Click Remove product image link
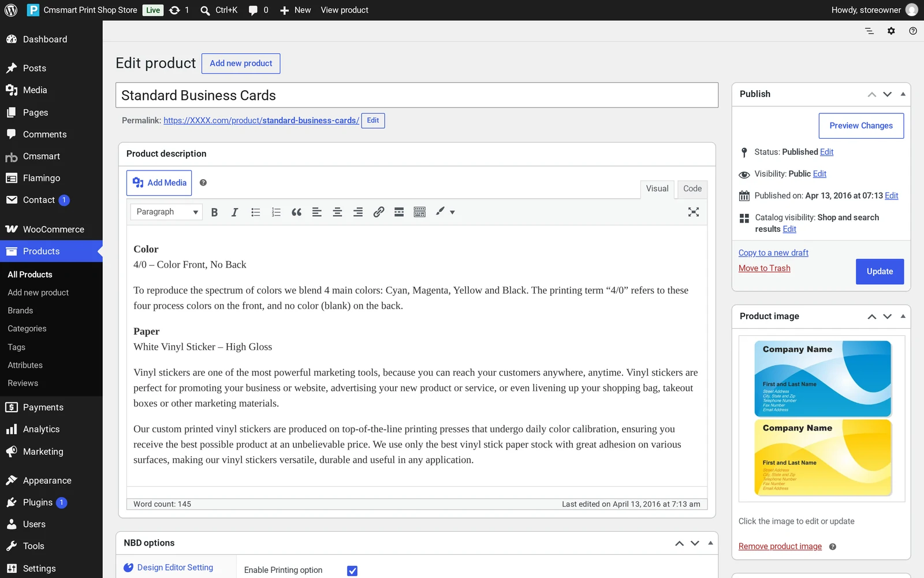This screenshot has height=578, width=924. point(780,546)
